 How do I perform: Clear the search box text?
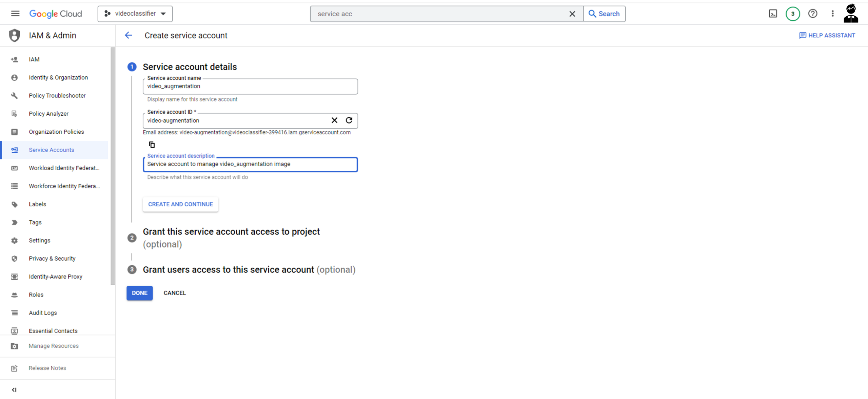click(572, 14)
